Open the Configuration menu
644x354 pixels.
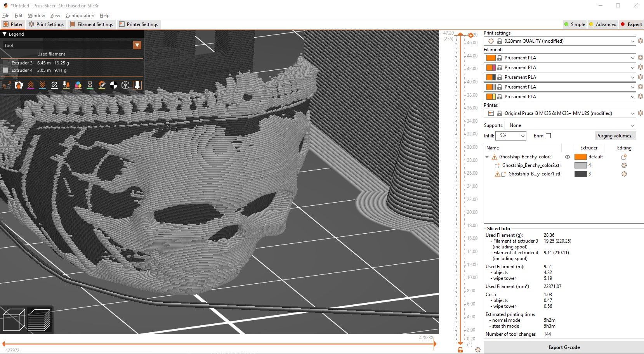(x=80, y=16)
